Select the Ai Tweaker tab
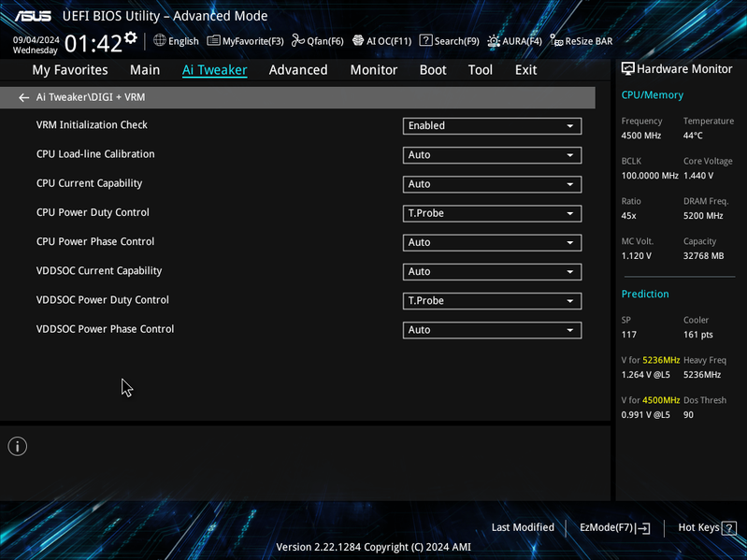747x560 pixels. pyautogui.click(x=214, y=70)
